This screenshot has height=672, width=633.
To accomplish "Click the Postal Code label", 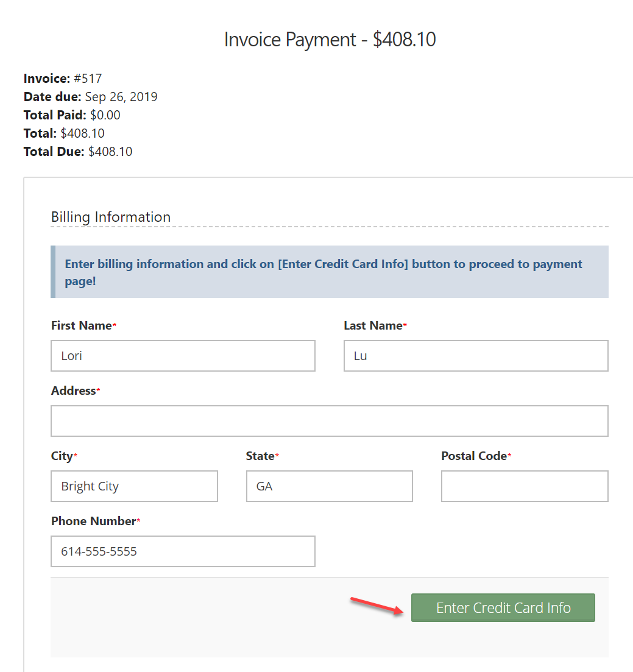I will click(473, 456).
